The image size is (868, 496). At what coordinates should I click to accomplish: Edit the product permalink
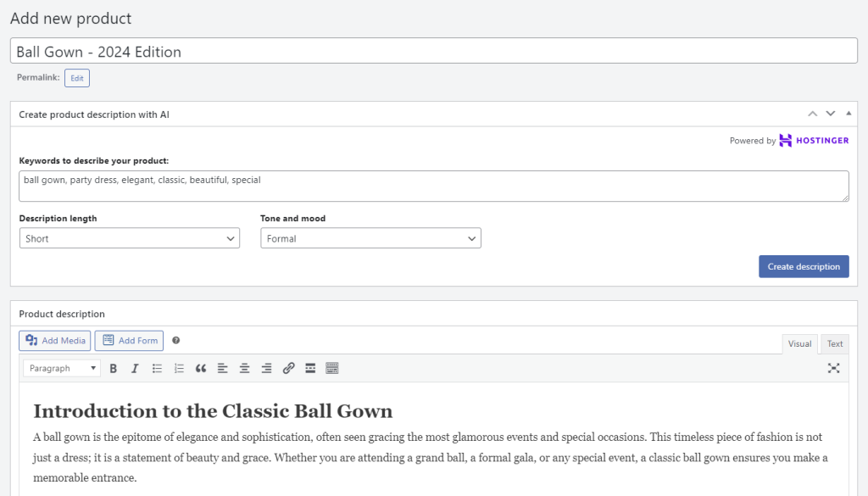[x=76, y=77]
